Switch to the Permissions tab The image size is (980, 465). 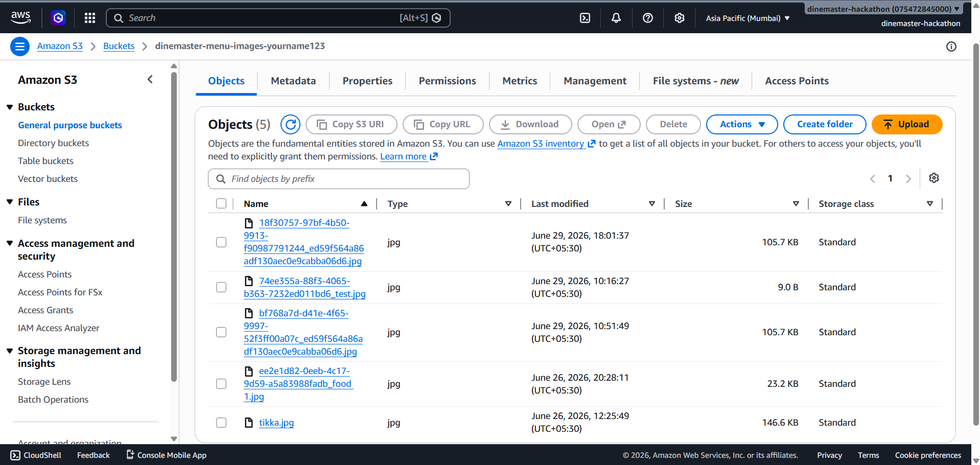click(447, 81)
